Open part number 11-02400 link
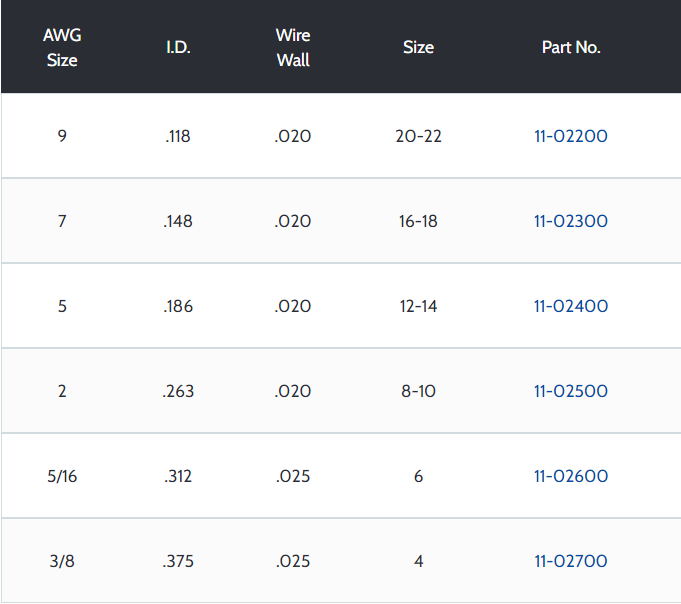681x604 pixels. point(571,307)
